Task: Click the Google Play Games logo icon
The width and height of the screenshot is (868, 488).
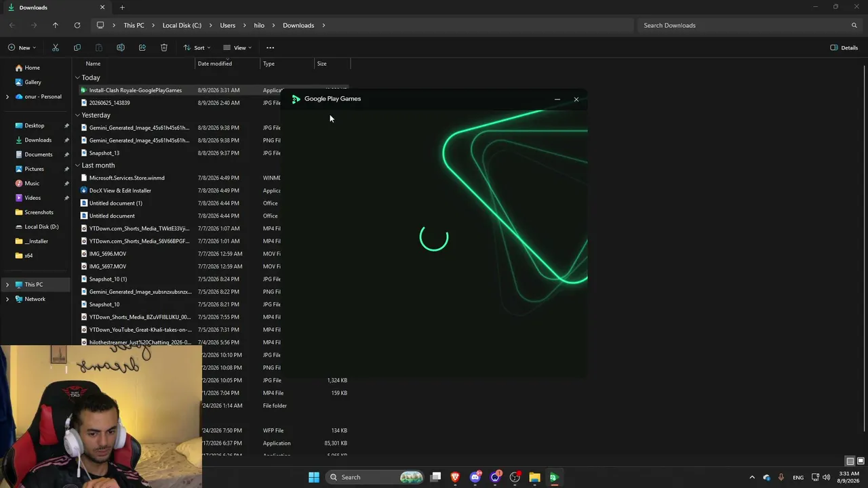Action: pyautogui.click(x=296, y=99)
